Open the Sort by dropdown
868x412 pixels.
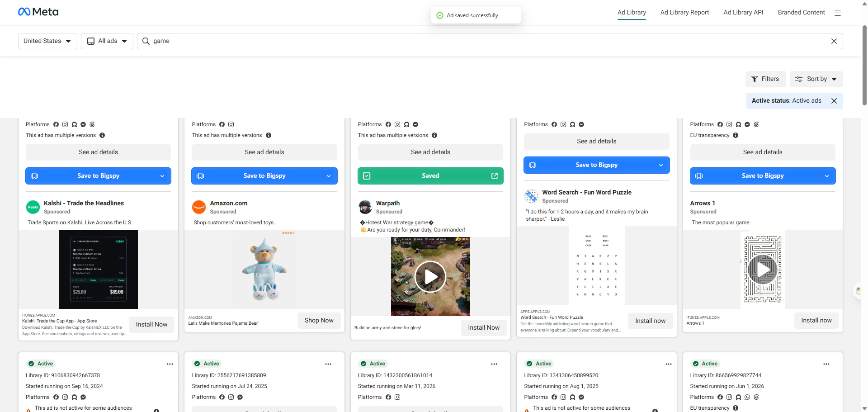point(816,79)
